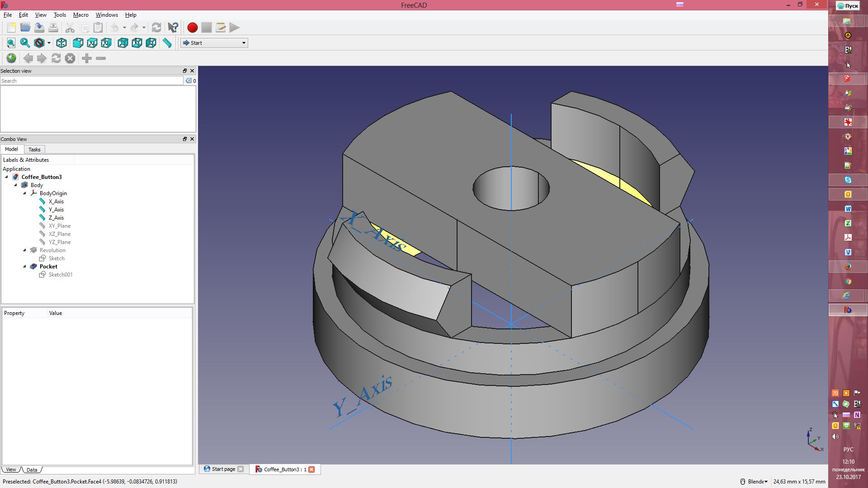Click the Open website globe icon
The height and width of the screenshot is (488, 868).
coord(11,58)
